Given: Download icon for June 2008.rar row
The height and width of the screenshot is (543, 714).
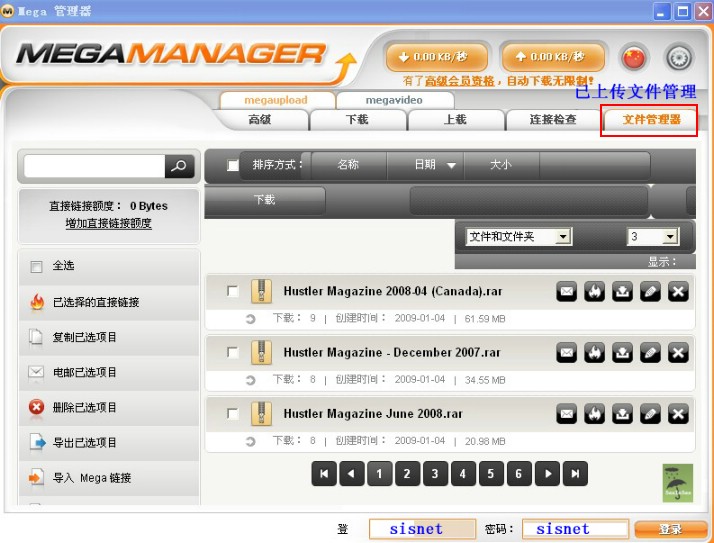Looking at the screenshot, I should pyautogui.click(x=622, y=414).
